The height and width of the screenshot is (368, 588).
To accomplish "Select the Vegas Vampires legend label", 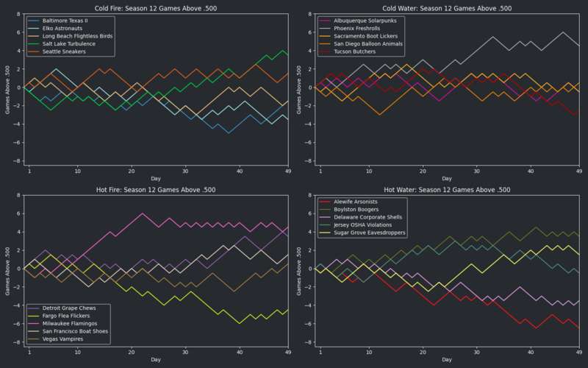I will 64,339.
